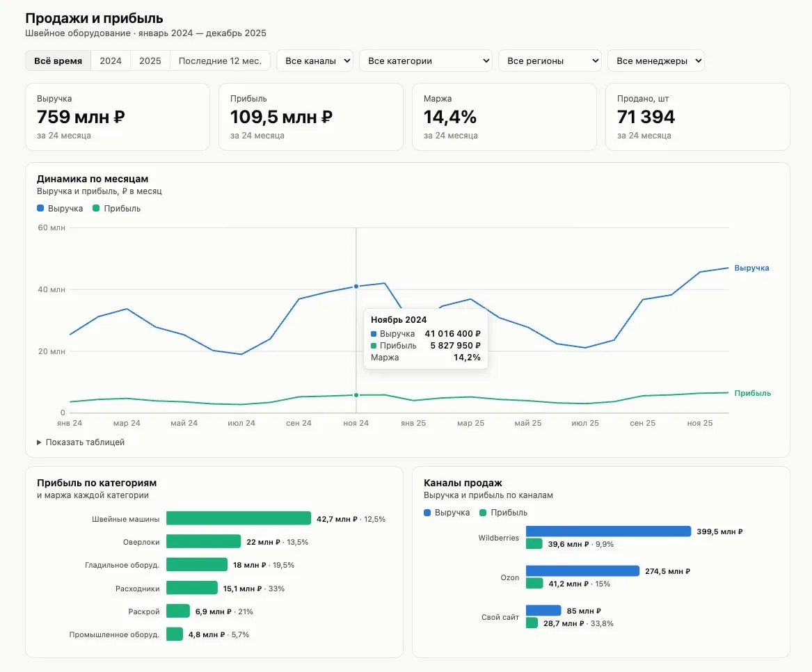Image resolution: width=812 pixels, height=672 pixels.
Task: Open the "Все регионы" dropdown
Action: [x=550, y=61]
